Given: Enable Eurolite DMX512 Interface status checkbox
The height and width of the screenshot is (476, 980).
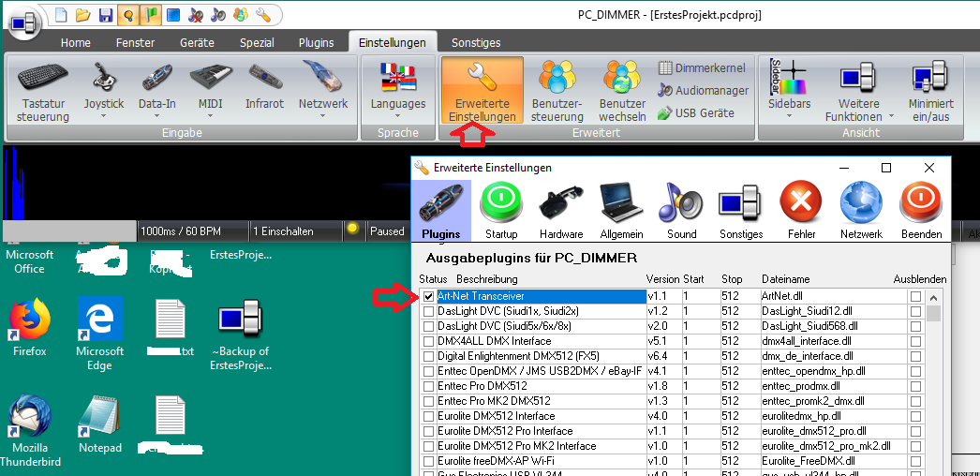Looking at the screenshot, I should [x=429, y=416].
